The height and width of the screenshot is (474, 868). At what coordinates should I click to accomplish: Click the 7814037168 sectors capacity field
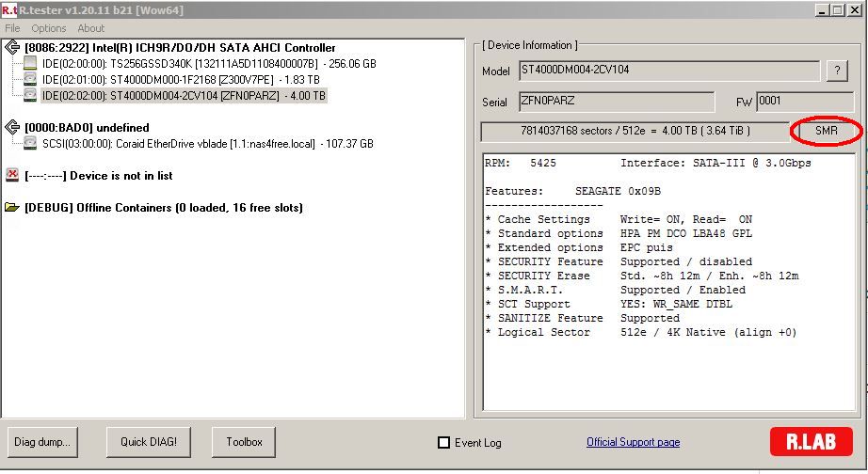pos(635,131)
